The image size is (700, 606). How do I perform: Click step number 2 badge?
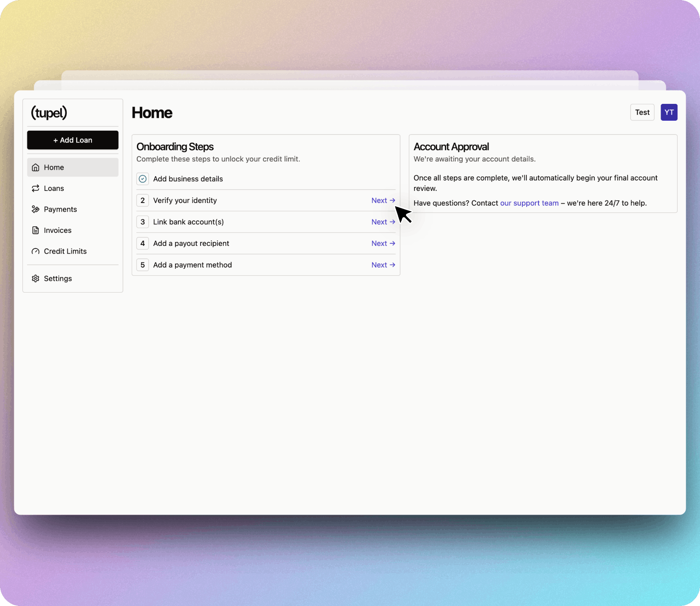click(143, 200)
